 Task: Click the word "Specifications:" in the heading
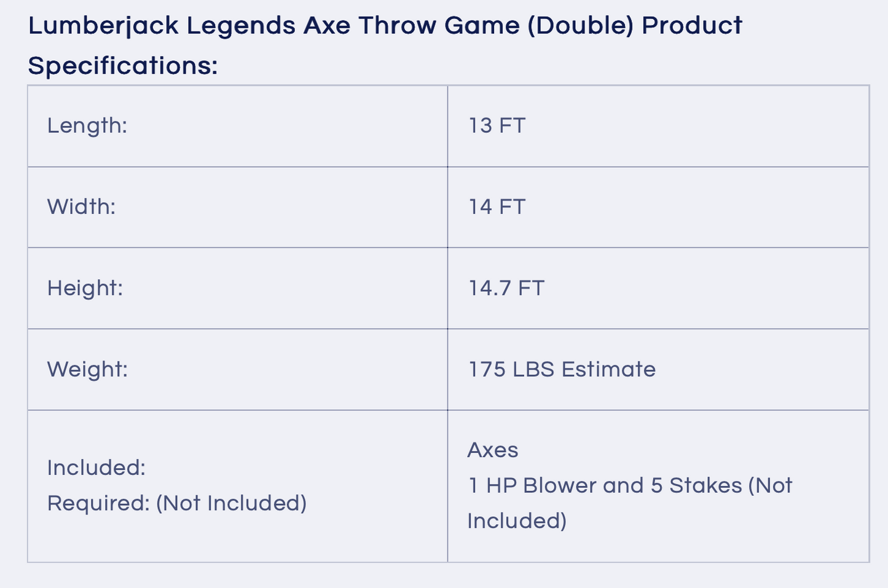click(x=123, y=66)
